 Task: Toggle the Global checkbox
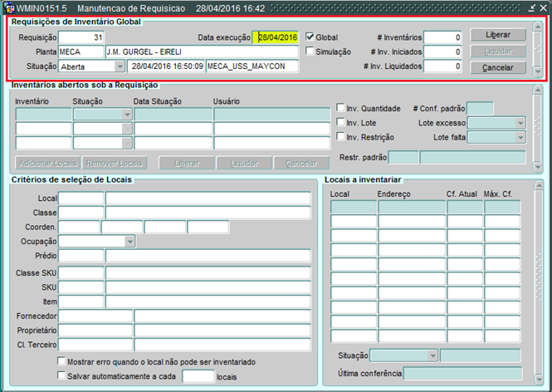click(x=310, y=37)
